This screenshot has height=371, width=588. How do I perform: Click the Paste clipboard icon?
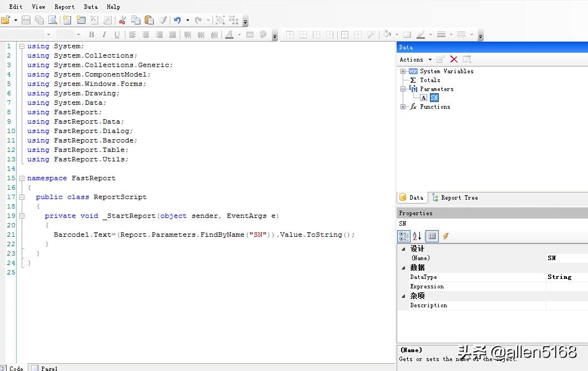(149, 20)
